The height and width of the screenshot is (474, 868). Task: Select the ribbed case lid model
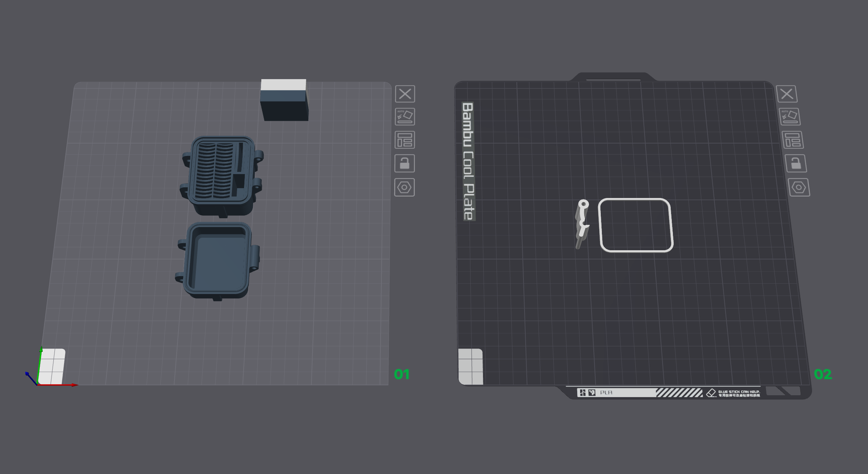222,176
